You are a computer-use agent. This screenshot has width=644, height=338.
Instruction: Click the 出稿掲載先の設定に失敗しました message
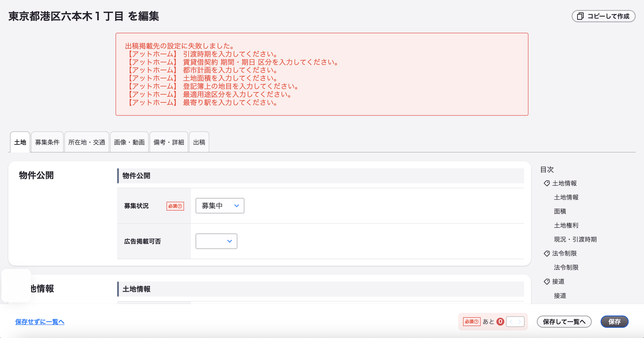(180, 46)
